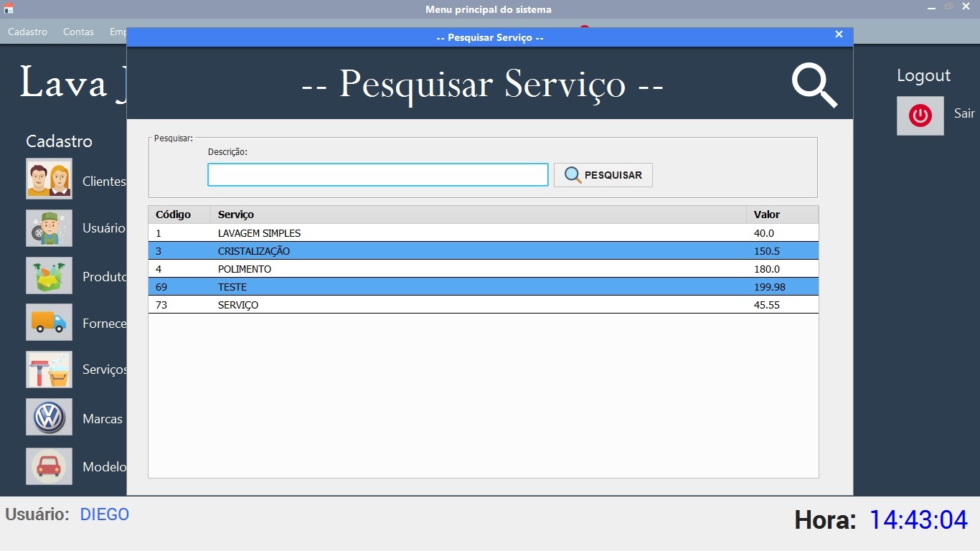980x551 pixels.
Task: Click the value 180.0 cell
Action: point(782,269)
